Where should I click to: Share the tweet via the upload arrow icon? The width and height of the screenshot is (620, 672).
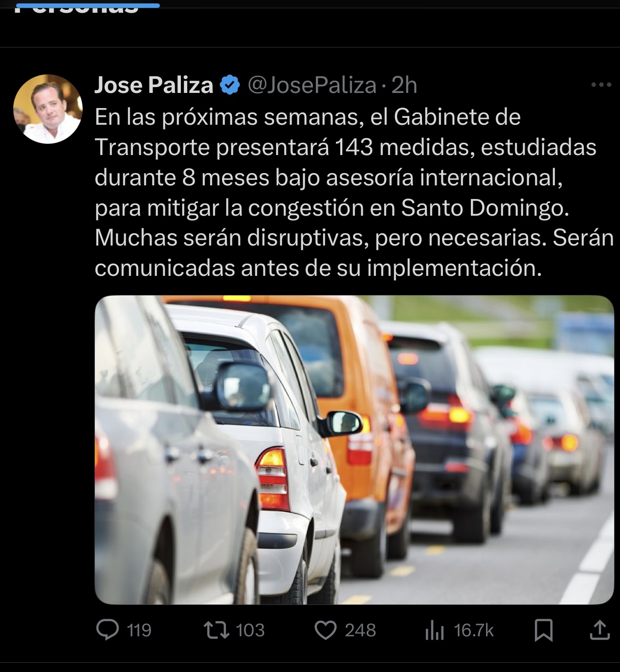pos(600,630)
